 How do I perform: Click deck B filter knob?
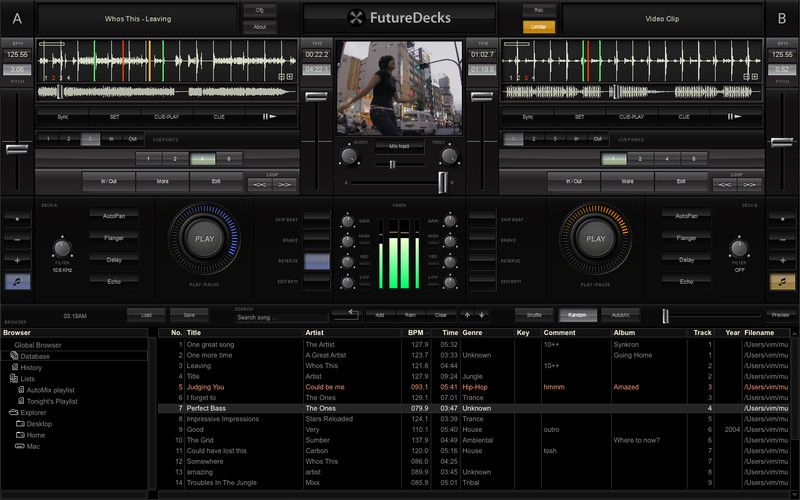tap(739, 248)
